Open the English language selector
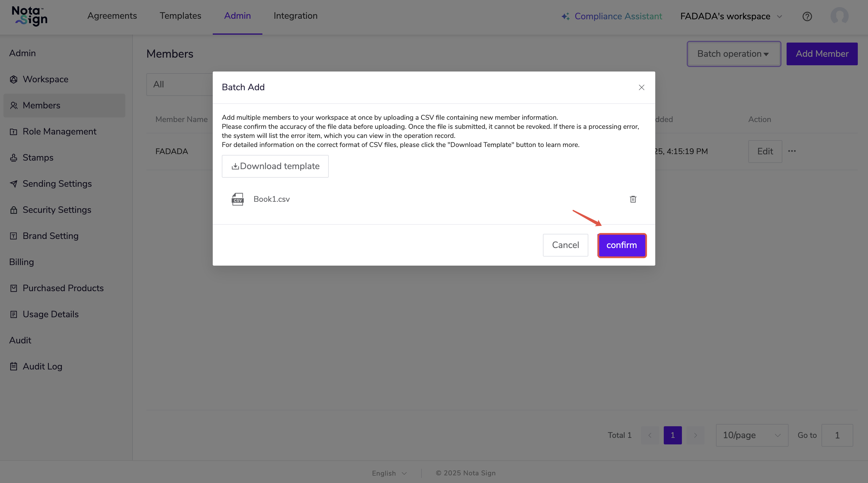 coord(389,473)
